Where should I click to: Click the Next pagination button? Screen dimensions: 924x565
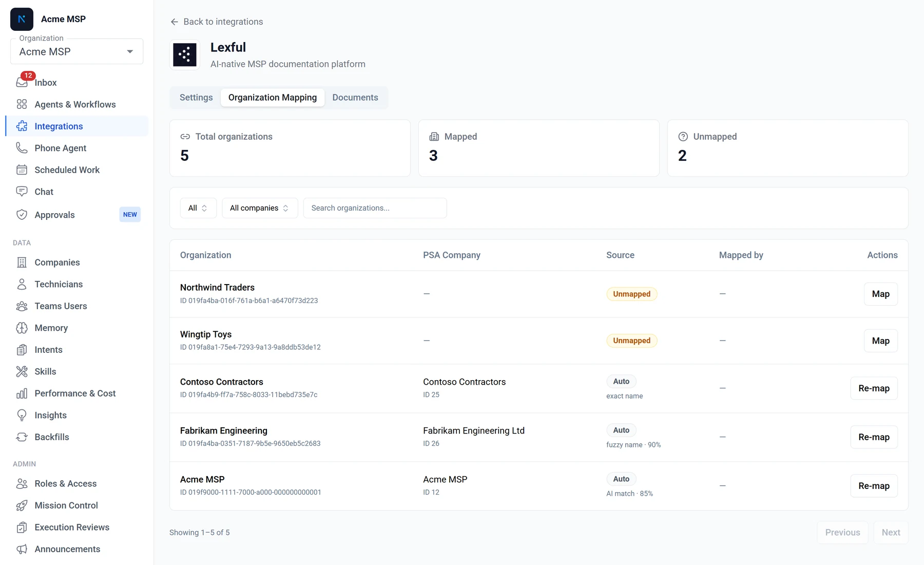click(x=891, y=533)
